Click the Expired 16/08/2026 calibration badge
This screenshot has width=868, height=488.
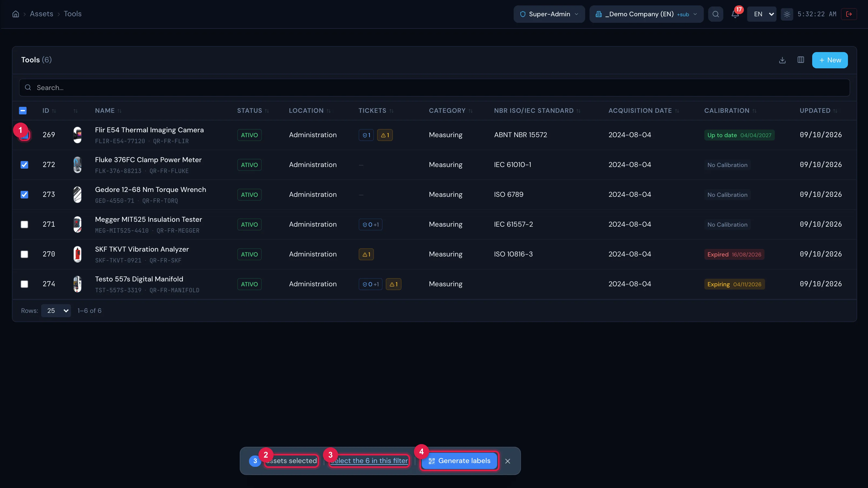tap(734, 254)
